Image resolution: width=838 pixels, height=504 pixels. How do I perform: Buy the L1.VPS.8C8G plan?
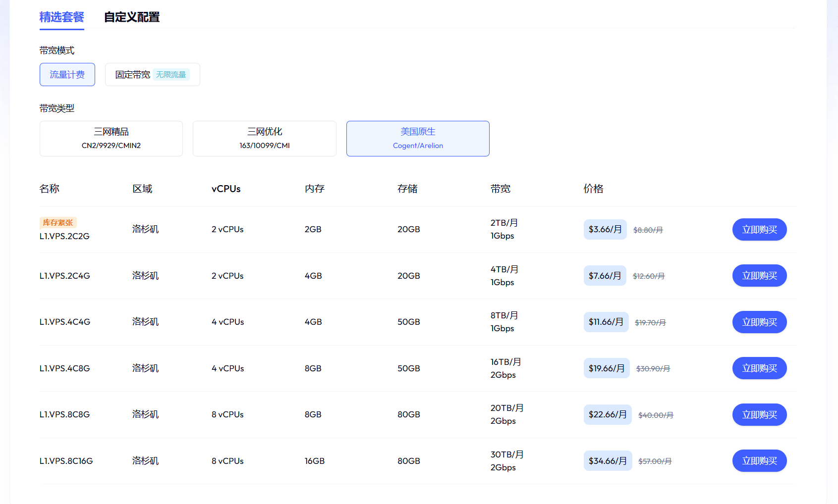pyautogui.click(x=759, y=415)
